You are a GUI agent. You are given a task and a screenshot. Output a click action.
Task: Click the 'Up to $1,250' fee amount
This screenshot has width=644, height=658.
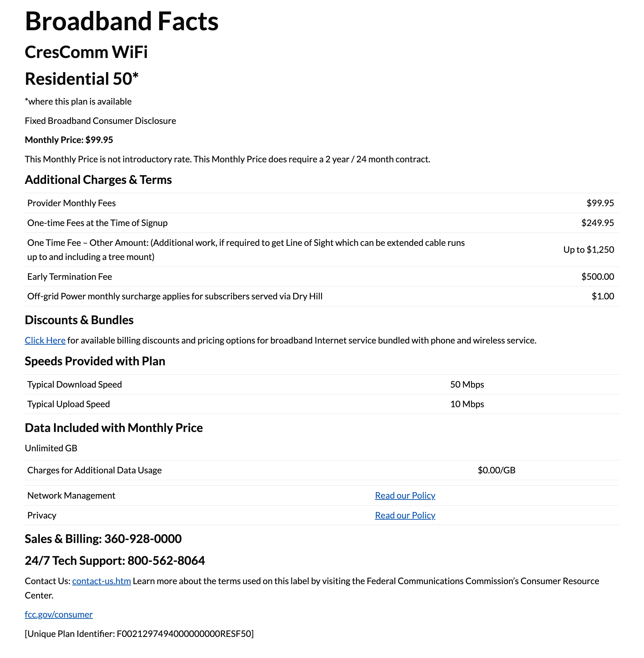589,250
